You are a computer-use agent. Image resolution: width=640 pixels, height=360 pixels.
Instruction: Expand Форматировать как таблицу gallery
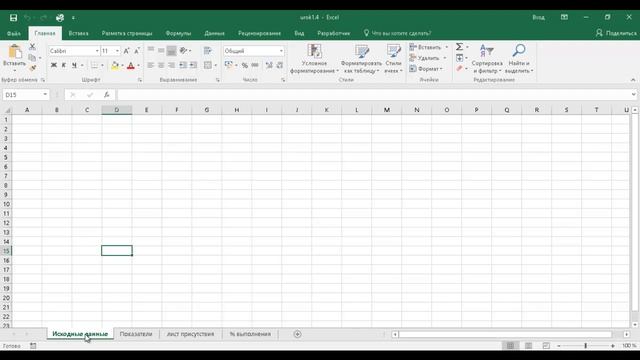tap(361, 59)
